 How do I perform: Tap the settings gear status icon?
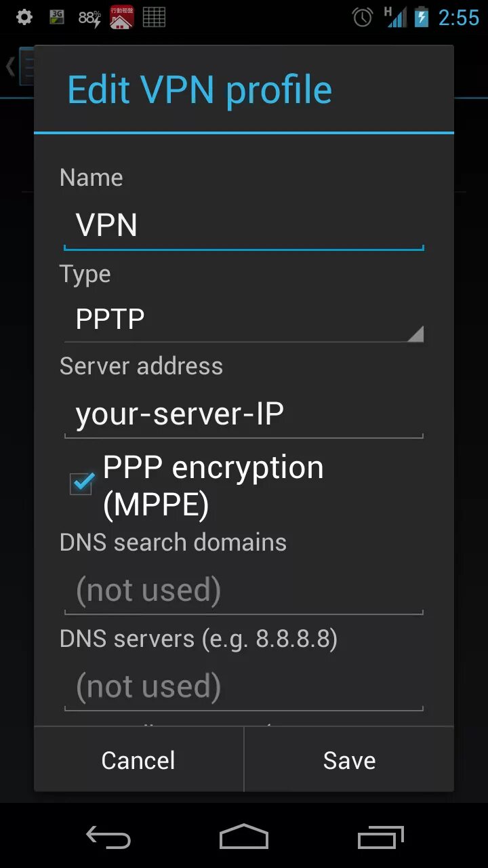[24, 17]
